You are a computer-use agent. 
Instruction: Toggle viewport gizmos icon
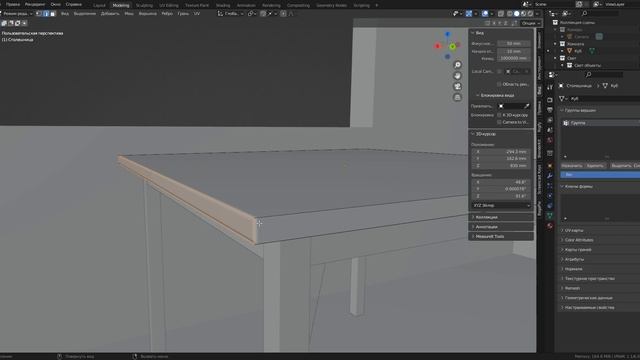[x=469, y=13]
